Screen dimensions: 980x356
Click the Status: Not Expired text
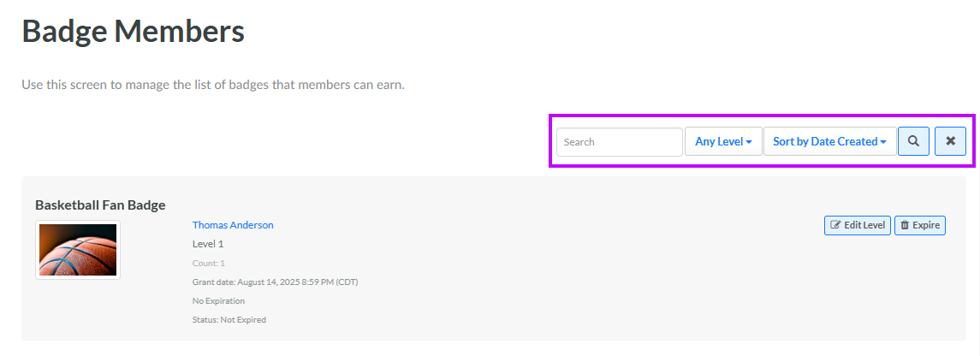229,319
